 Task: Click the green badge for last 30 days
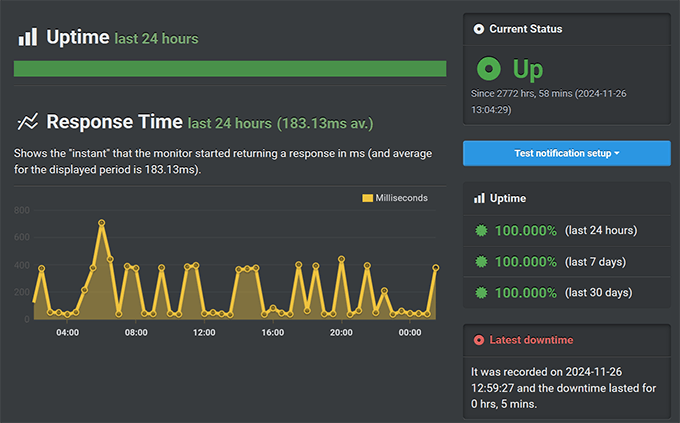click(482, 293)
